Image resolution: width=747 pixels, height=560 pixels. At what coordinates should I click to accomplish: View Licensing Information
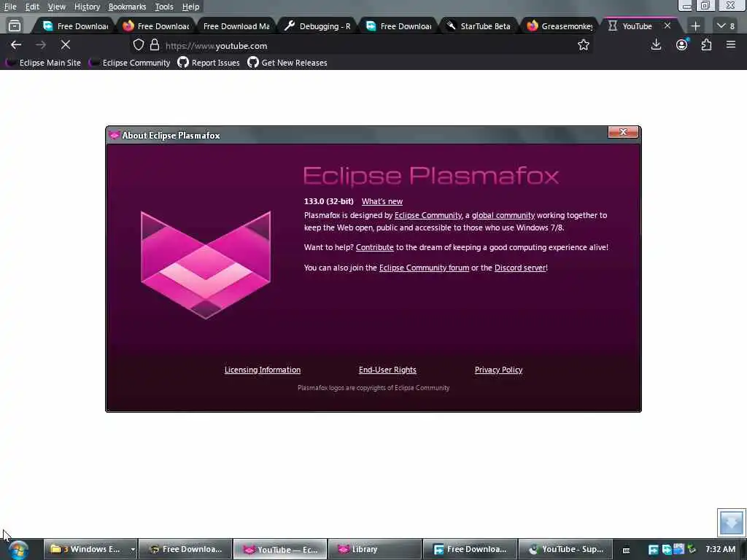pos(263,370)
